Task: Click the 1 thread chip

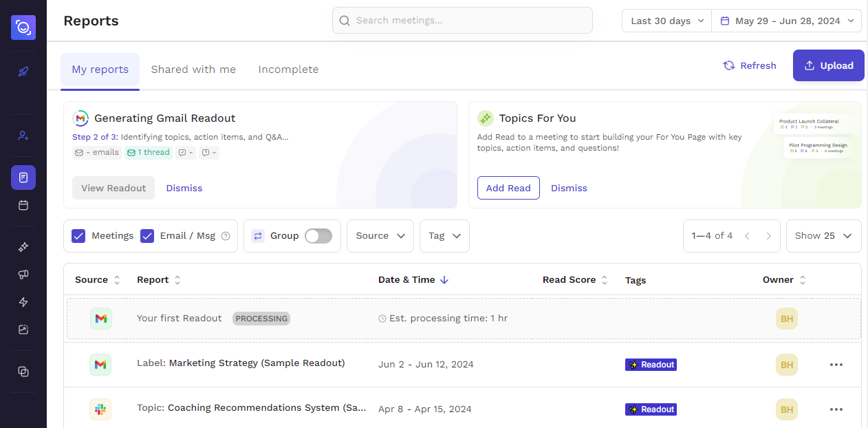Action: tap(149, 153)
